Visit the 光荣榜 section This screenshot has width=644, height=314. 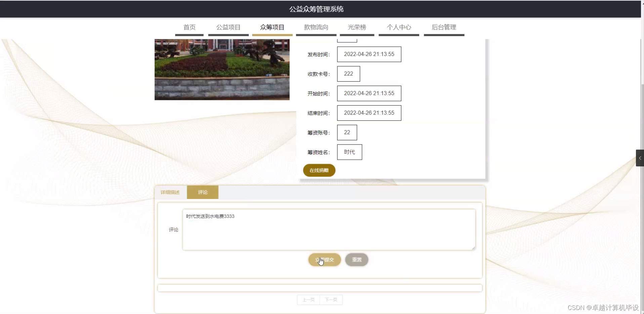[357, 27]
